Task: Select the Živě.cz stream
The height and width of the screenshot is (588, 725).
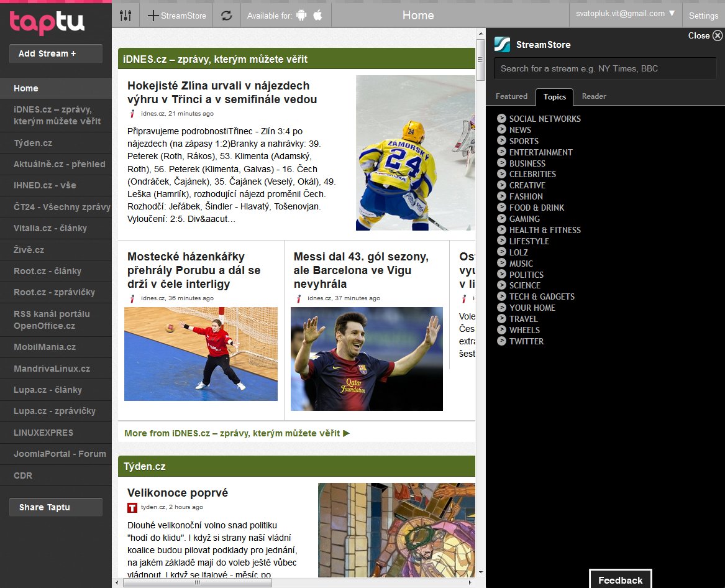Action: (55, 250)
